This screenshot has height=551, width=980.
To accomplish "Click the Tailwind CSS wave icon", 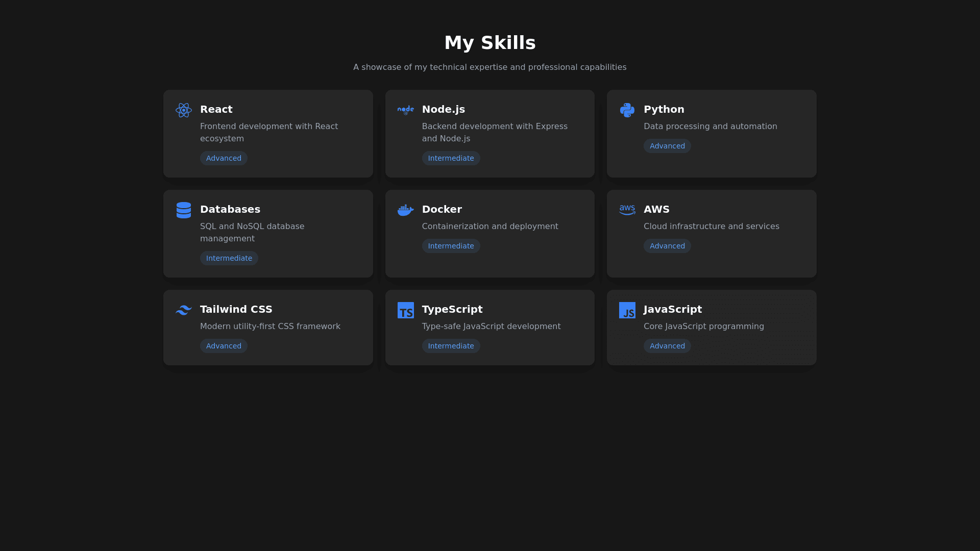I will coord(183,310).
